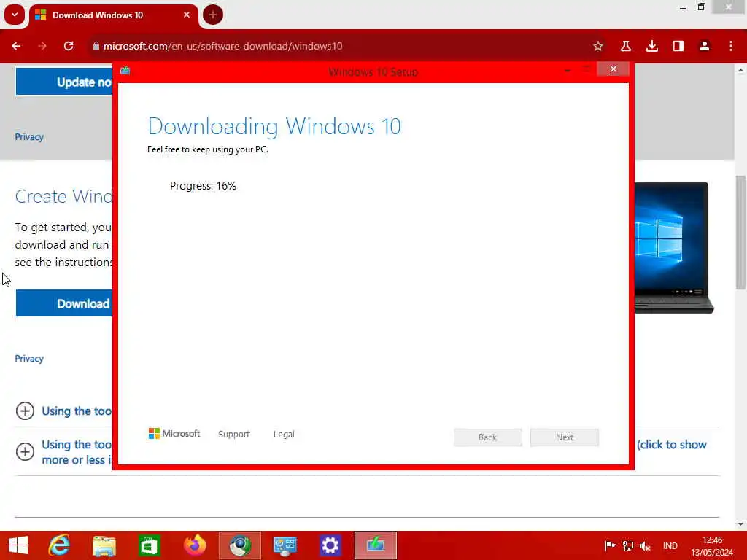Screen dimensions: 747x560
Task: Click the Back button in Setup
Action: 488,437
